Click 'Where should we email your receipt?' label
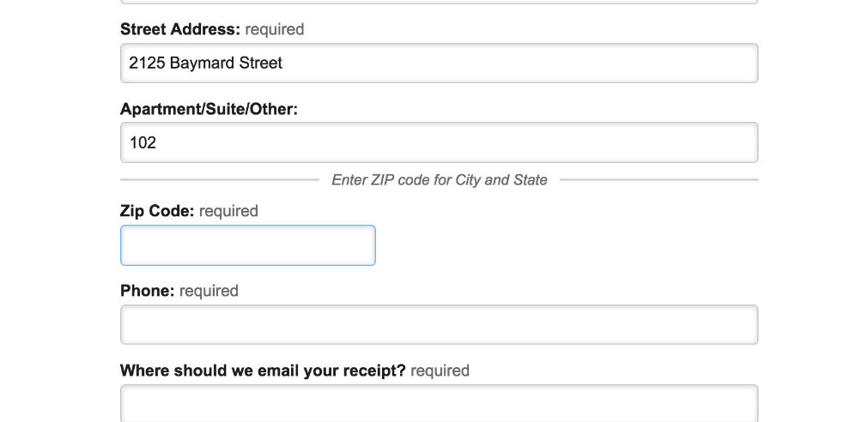 [263, 371]
